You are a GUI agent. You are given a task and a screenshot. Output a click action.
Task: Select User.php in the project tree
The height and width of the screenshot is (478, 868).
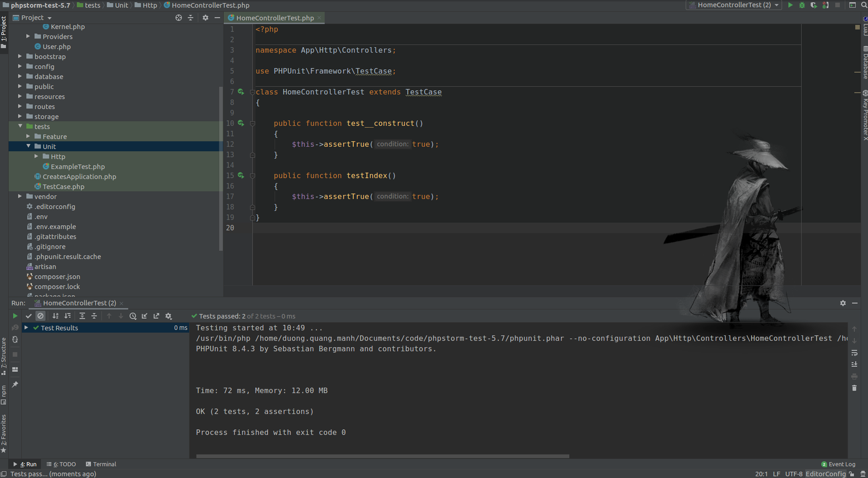56,46
